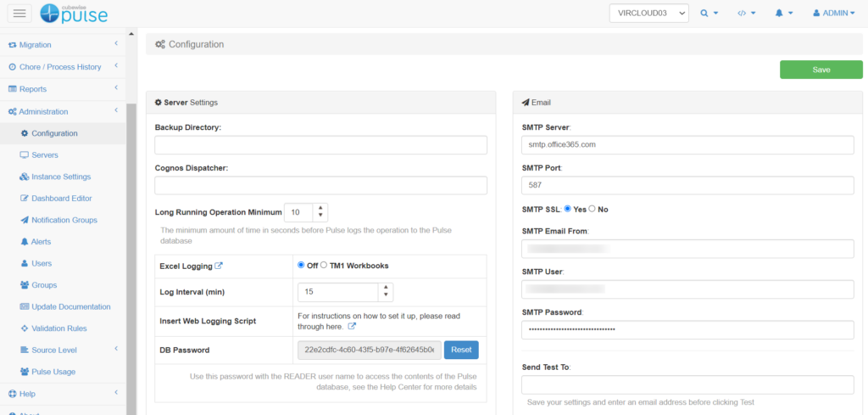Select SMTP SSL No radio button
This screenshot has width=868, height=415.
pyautogui.click(x=592, y=209)
